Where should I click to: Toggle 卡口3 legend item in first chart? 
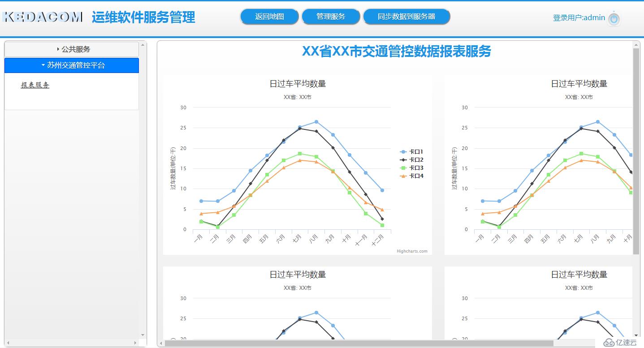(411, 168)
